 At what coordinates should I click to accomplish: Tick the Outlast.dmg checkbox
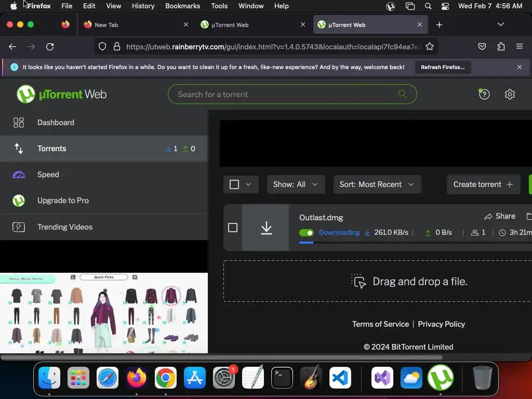[233, 228]
